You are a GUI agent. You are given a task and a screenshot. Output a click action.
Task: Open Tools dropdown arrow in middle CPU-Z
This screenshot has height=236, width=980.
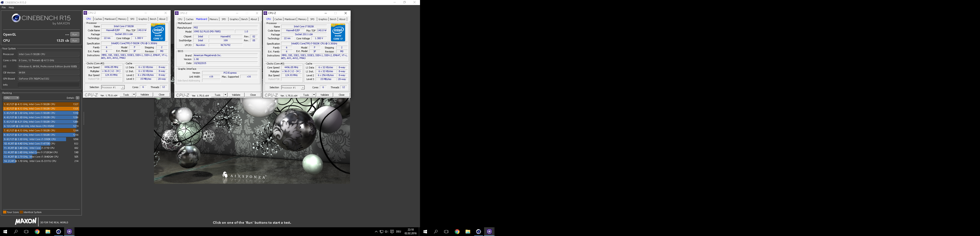pyautogui.click(x=225, y=95)
